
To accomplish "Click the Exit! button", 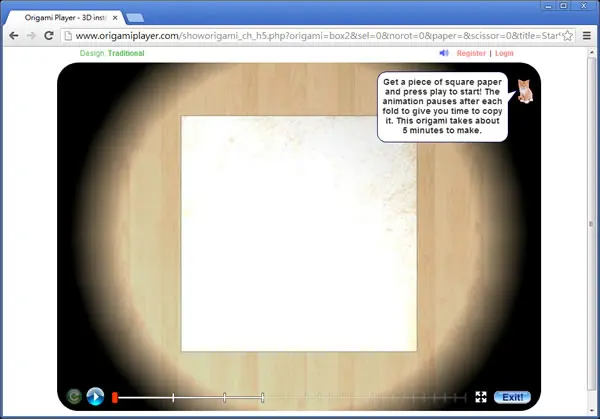I will point(512,397).
